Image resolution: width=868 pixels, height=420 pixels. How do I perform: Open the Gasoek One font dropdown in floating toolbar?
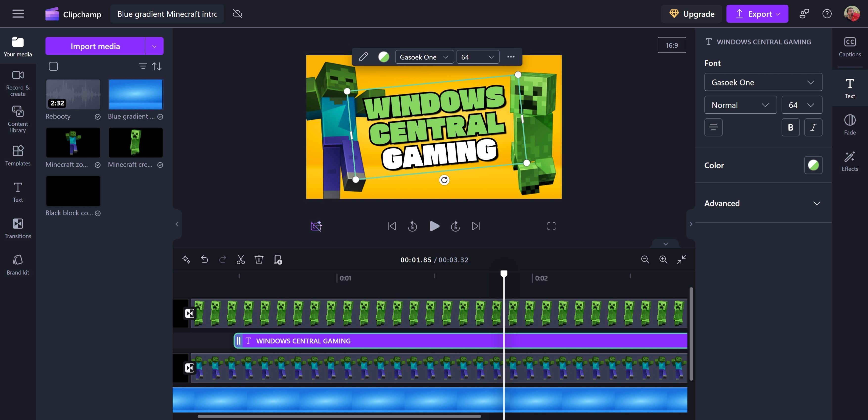tap(424, 57)
